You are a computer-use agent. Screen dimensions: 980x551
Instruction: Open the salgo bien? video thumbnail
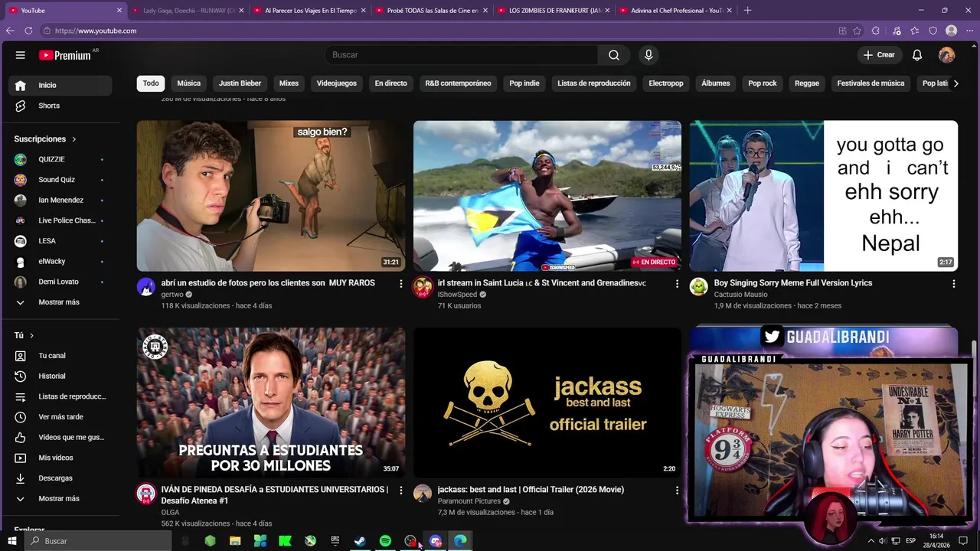coord(271,196)
